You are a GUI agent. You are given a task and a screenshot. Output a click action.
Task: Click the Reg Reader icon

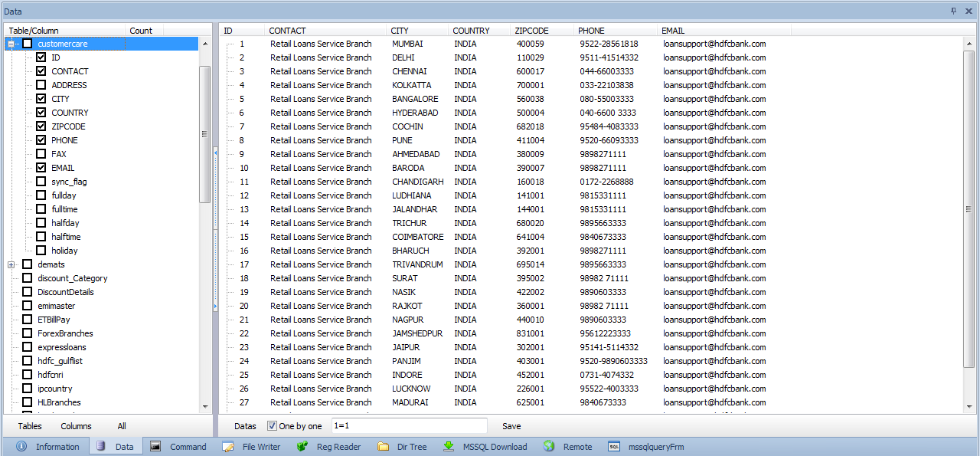coord(302,447)
